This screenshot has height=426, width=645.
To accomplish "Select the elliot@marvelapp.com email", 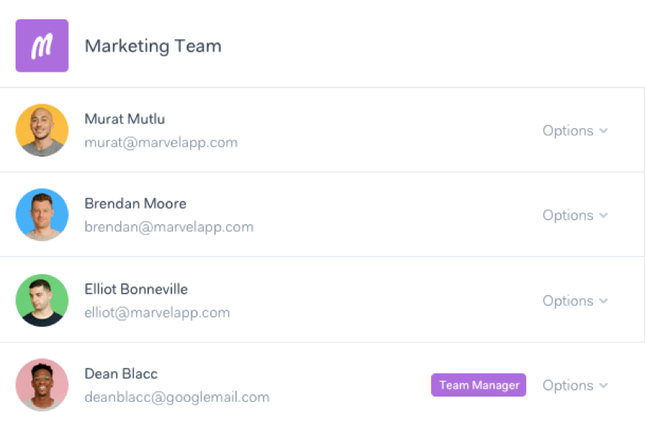I will tap(157, 312).
